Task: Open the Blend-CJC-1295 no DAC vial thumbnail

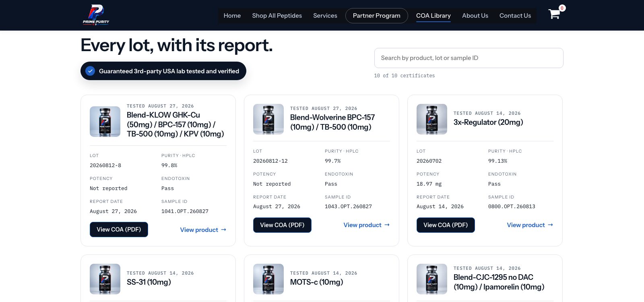Action: coord(432,279)
